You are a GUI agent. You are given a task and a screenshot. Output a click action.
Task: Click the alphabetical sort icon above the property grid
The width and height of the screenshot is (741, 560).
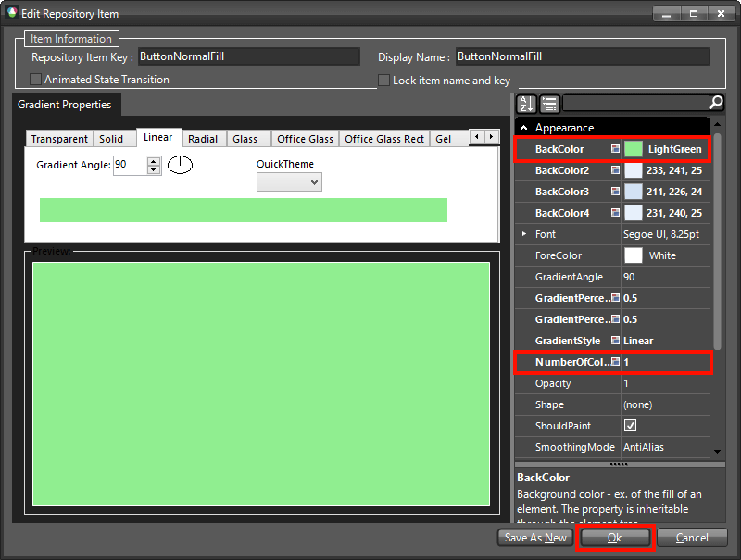click(x=525, y=103)
